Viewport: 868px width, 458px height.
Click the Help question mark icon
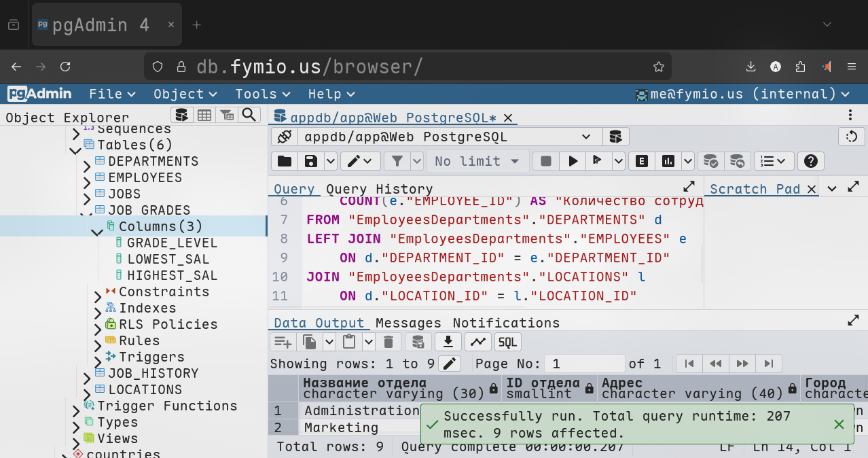click(810, 161)
